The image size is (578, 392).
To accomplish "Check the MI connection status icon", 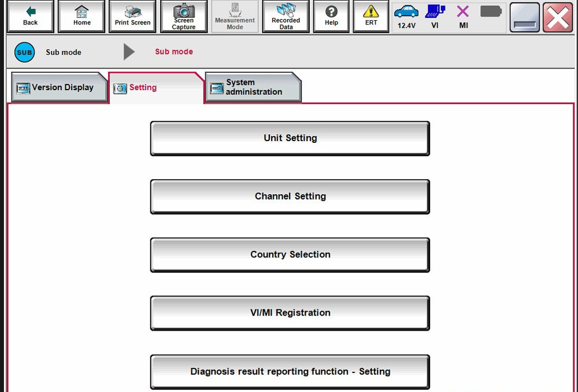I will 462,16.
